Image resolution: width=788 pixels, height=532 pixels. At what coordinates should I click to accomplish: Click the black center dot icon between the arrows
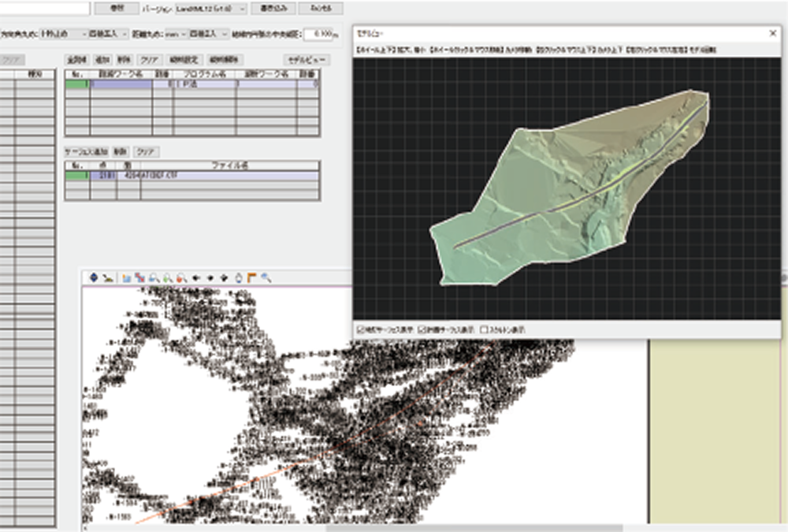210,277
